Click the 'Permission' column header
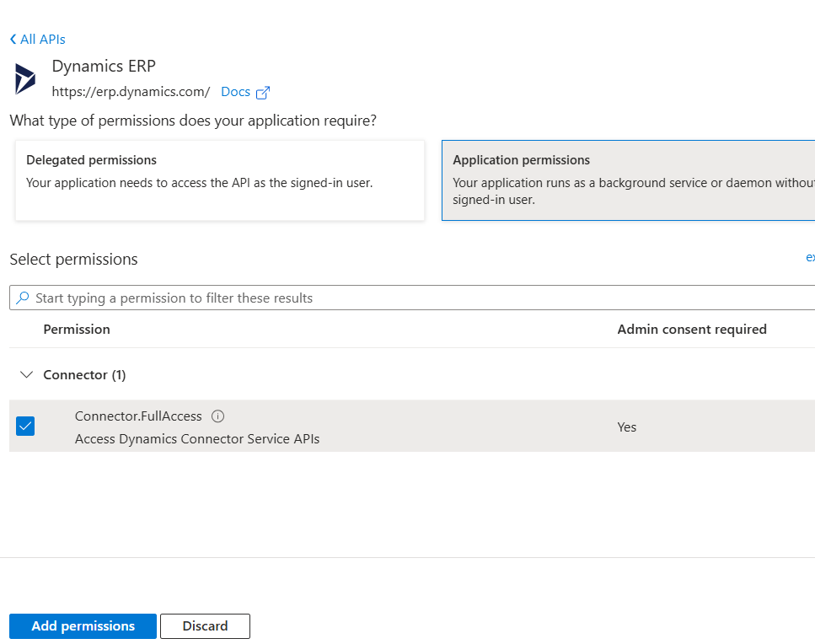815x644 pixels. pos(77,330)
